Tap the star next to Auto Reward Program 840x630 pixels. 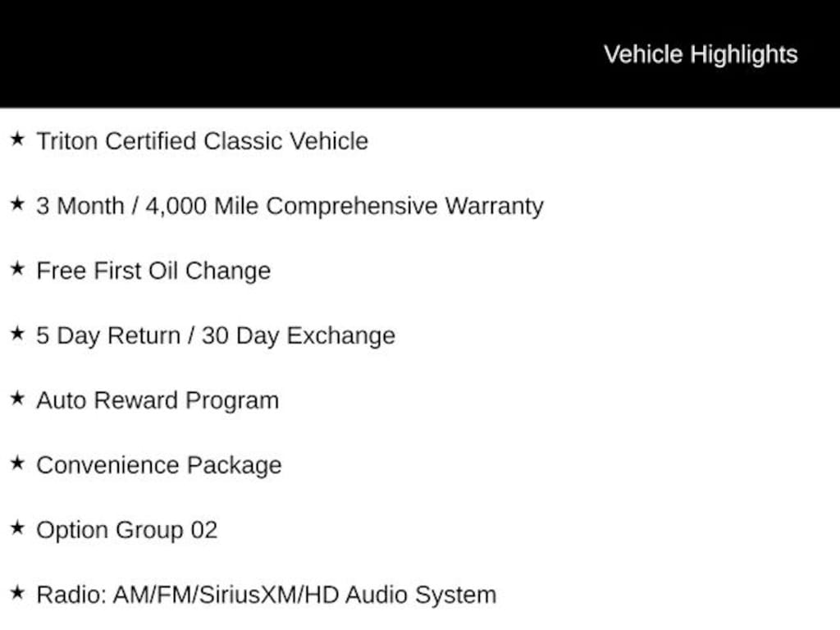17,399
